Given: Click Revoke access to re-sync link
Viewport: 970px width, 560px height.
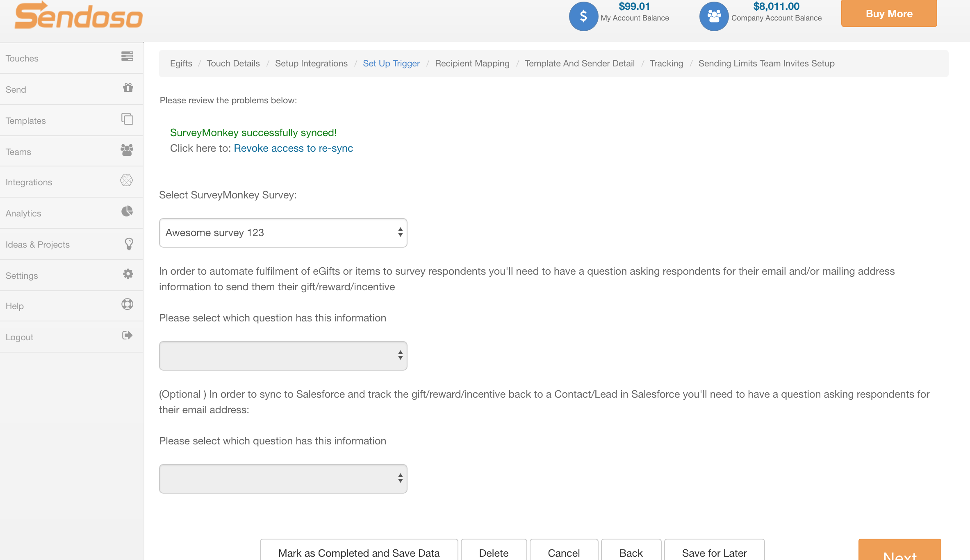Looking at the screenshot, I should pyautogui.click(x=293, y=148).
